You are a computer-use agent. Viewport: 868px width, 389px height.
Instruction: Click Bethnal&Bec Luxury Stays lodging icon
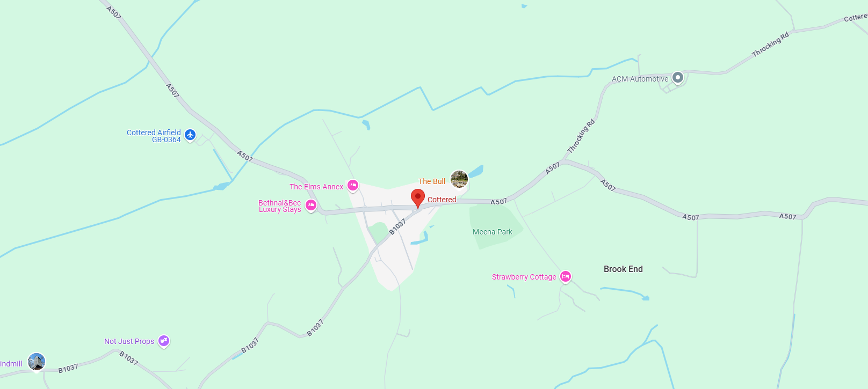pos(311,205)
